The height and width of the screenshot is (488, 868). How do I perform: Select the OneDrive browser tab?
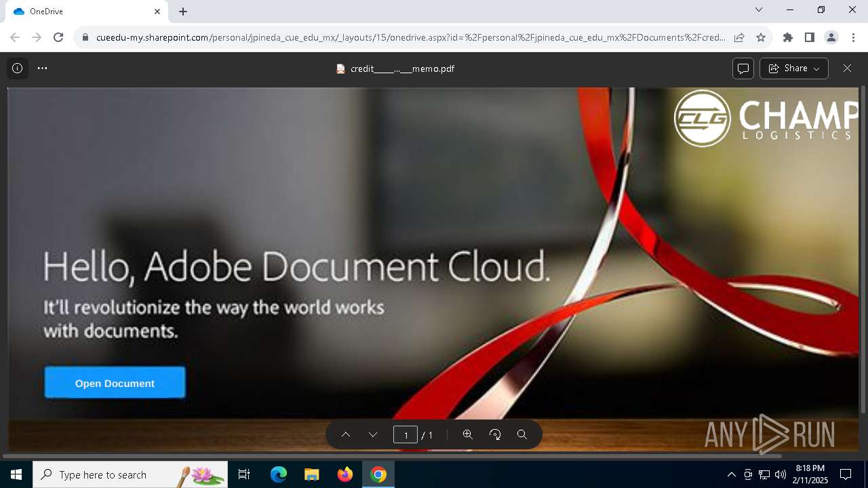pos(85,12)
